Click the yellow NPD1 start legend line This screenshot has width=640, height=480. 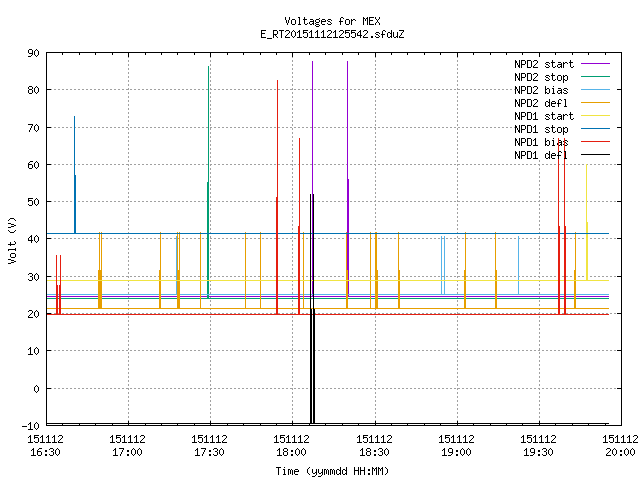(x=596, y=116)
